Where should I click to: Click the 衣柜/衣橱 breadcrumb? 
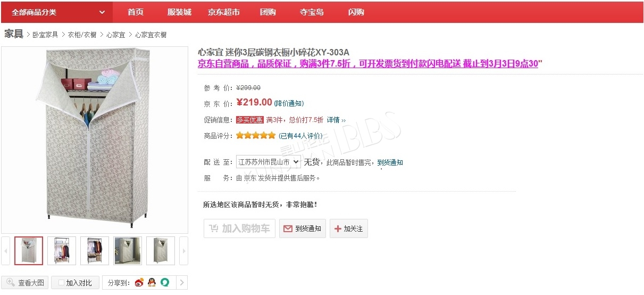pyautogui.click(x=82, y=35)
